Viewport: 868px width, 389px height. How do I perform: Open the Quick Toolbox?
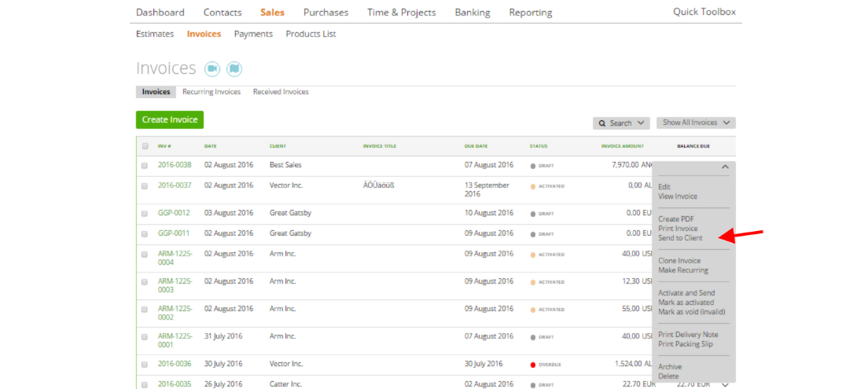coord(704,12)
